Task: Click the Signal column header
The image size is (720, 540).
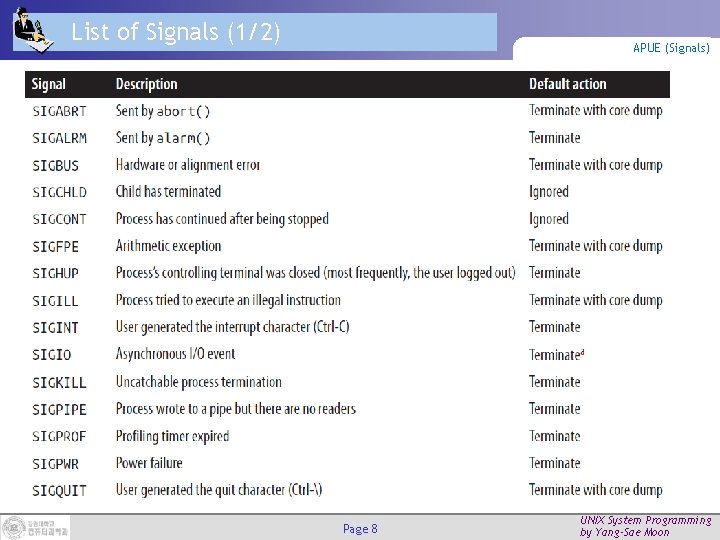Action: pos(49,84)
